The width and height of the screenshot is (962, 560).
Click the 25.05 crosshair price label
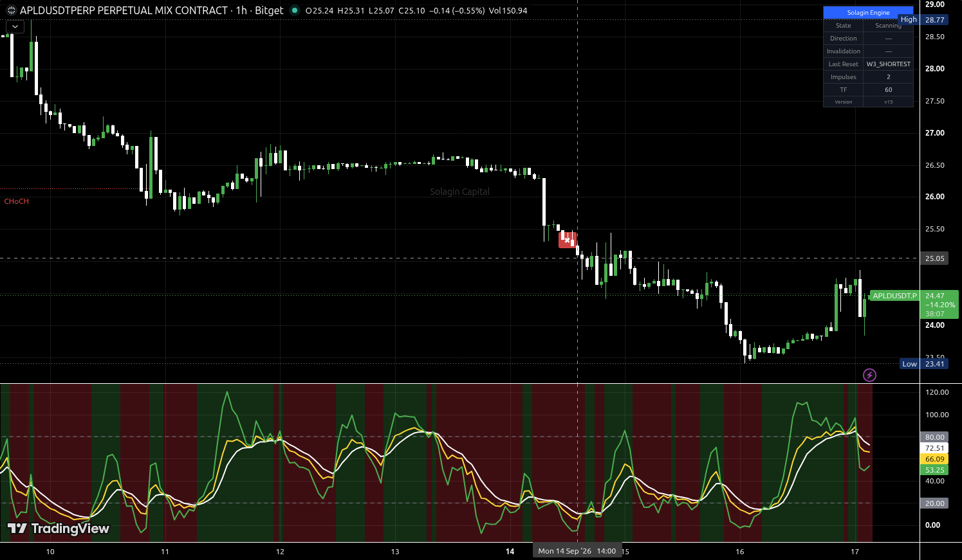point(935,258)
